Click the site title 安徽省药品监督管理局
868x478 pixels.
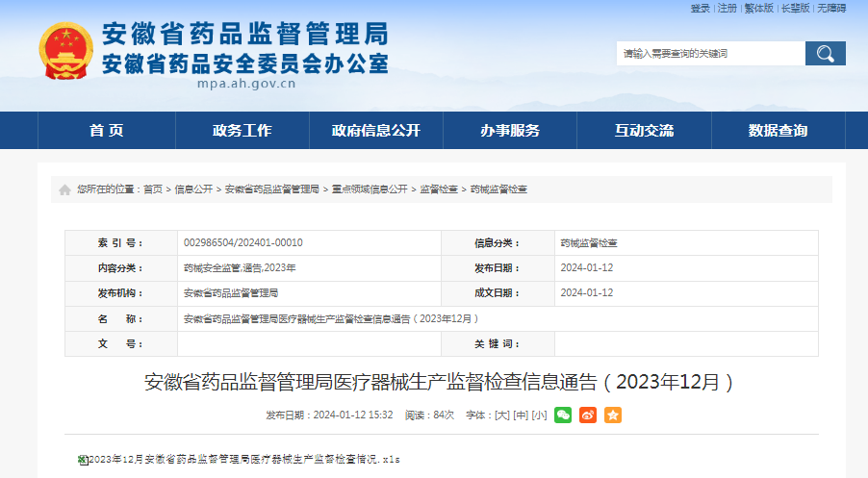click(245, 34)
